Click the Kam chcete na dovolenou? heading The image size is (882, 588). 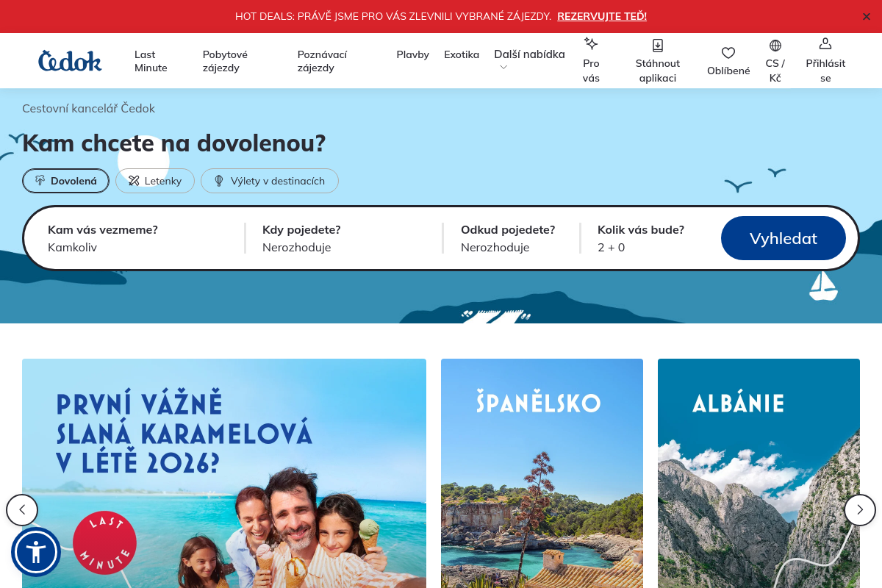(173, 143)
